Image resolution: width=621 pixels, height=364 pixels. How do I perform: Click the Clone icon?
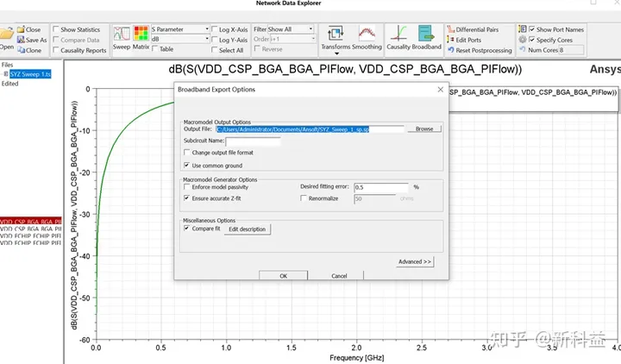tap(21, 50)
